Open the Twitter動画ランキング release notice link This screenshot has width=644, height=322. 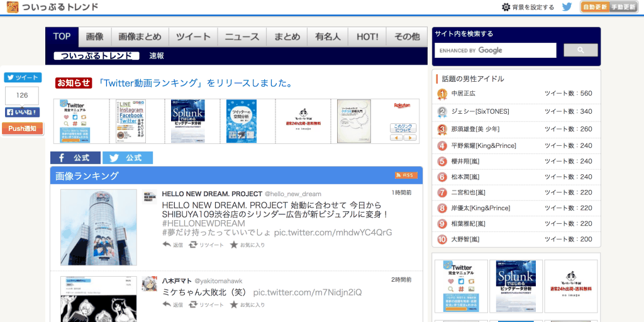tap(195, 83)
